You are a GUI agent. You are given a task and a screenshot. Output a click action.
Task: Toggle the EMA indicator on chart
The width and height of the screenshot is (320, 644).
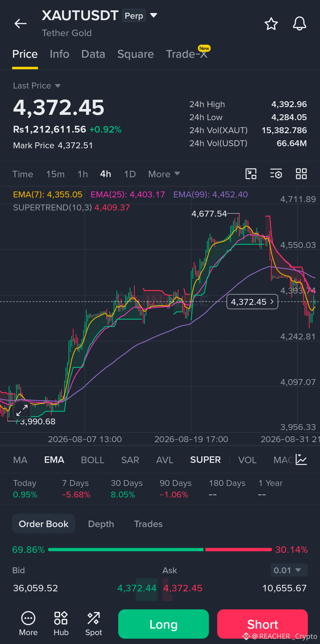tap(54, 460)
